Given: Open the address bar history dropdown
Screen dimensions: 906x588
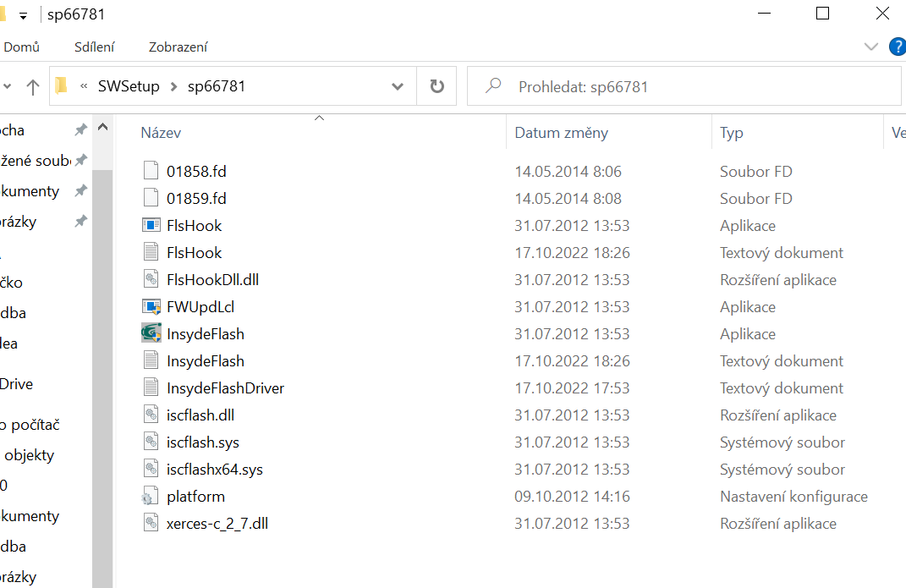Looking at the screenshot, I should pyautogui.click(x=398, y=86).
